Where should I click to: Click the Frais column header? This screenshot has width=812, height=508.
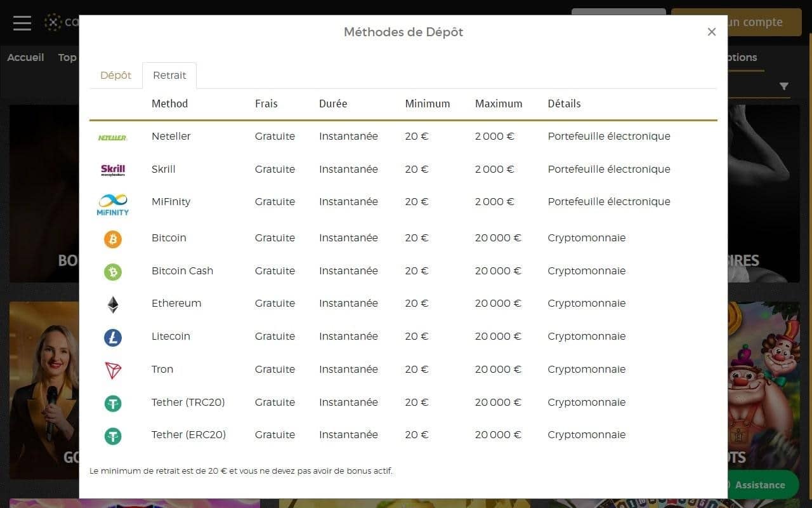(266, 104)
